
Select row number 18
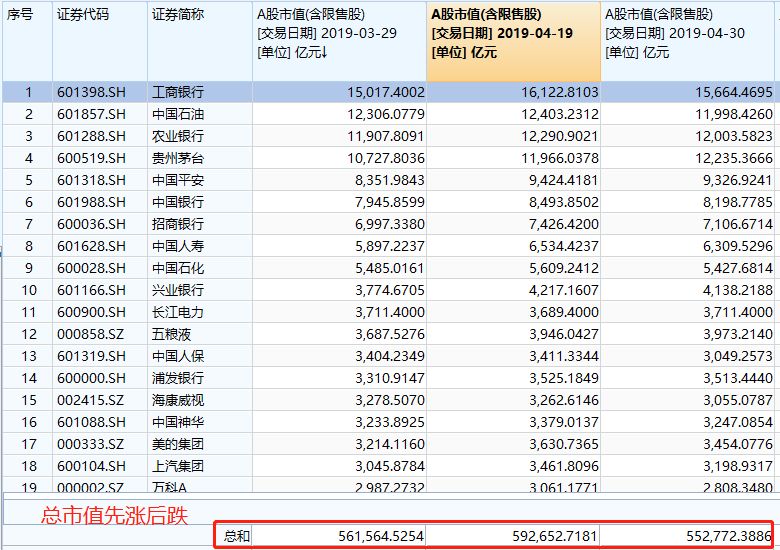(27, 466)
